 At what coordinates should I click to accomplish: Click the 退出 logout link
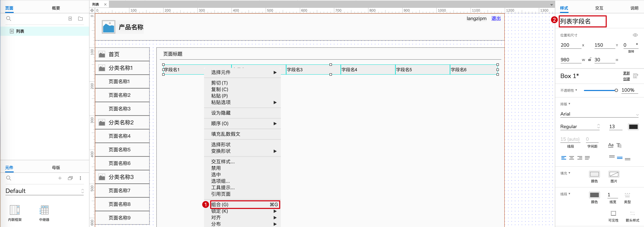click(496, 18)
